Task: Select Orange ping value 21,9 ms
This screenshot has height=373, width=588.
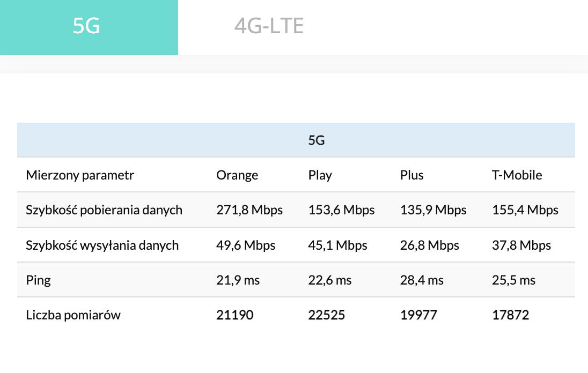Action: pyautogui.click(x=238, y=280)
